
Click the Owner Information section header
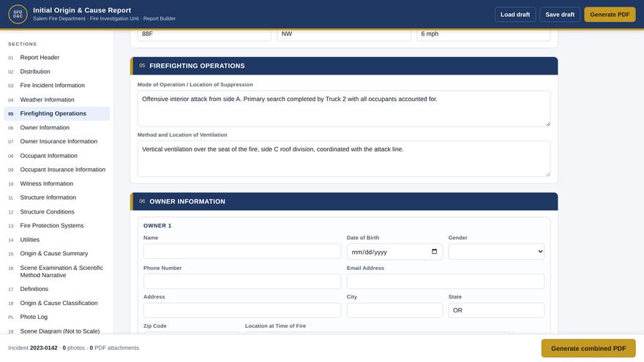(x=344, y=202)
